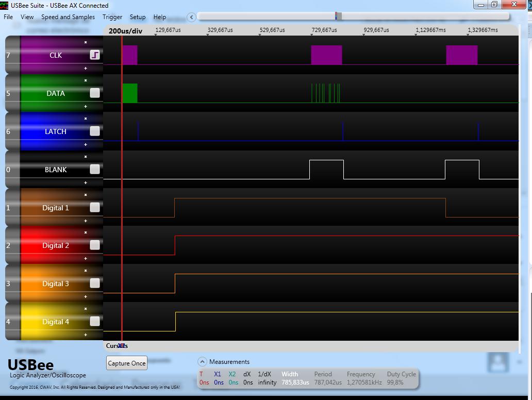Viewport: 532px width, 400px height.
Task: Toggle the Digital 2 trigger box
Action: 95,245
